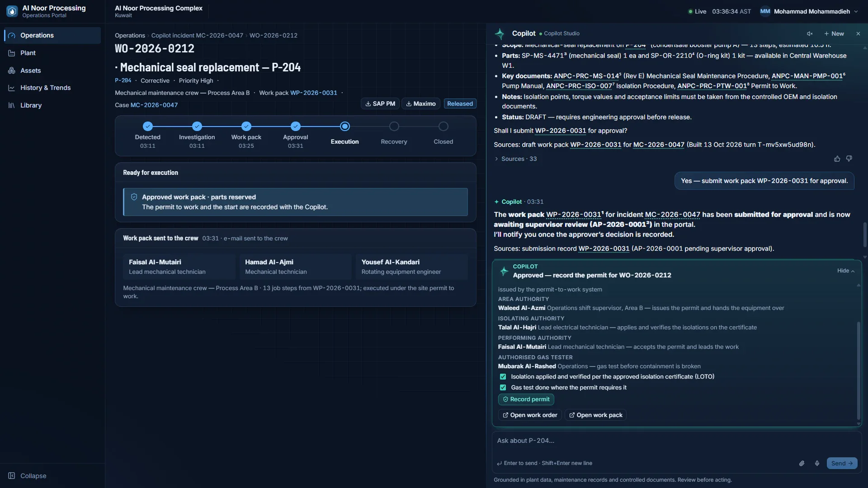Screen dimensions: 868x488
Task: Give the Copilot answer a thumbs down
Action: coord(849,159)
